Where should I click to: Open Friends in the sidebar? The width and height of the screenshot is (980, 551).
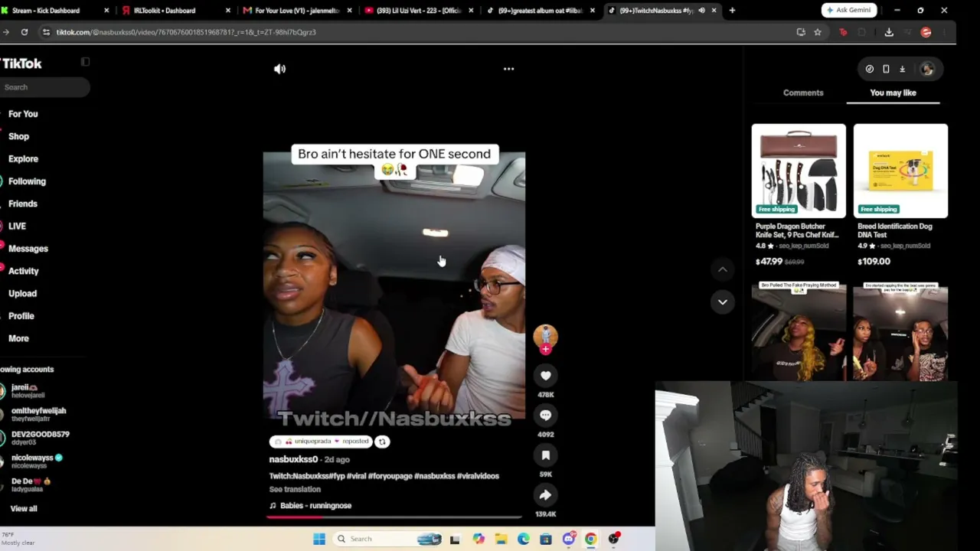point(22,204)
